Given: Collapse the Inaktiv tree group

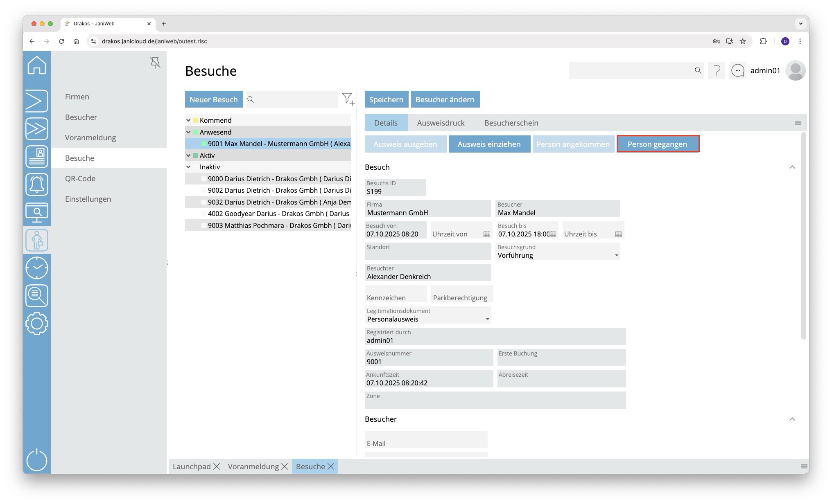Looking at the screenshot, I should click(188, 167).
